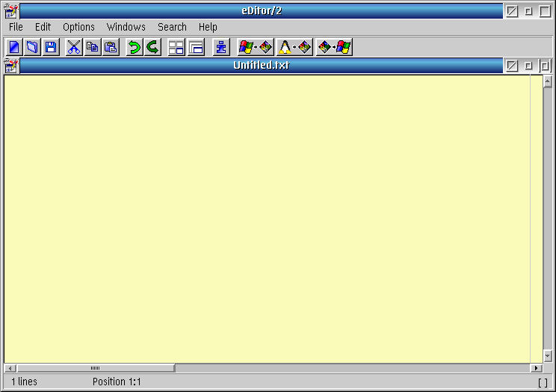Convert Linux text to OS/2 format icon
The width and height of the screenshot is (556, 392).
[294, 47]
